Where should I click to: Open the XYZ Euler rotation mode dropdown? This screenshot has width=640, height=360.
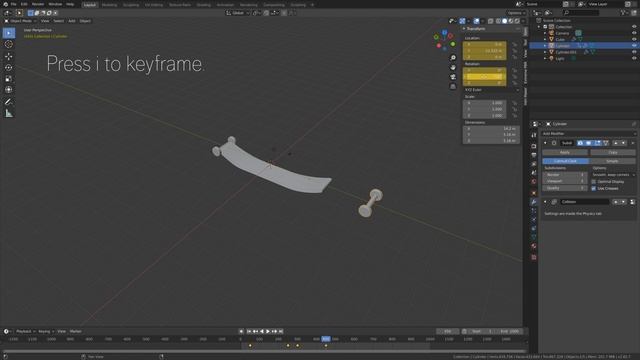[491, 90]
